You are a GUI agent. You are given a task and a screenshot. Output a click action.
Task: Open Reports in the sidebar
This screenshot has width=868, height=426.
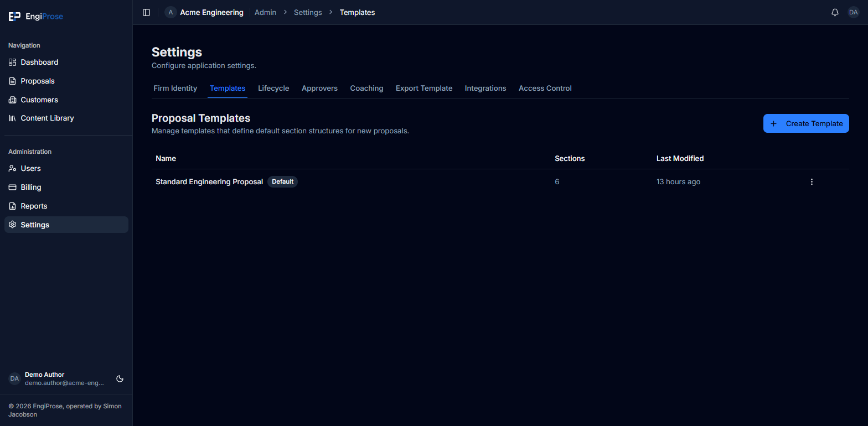(x=66, y=206)
